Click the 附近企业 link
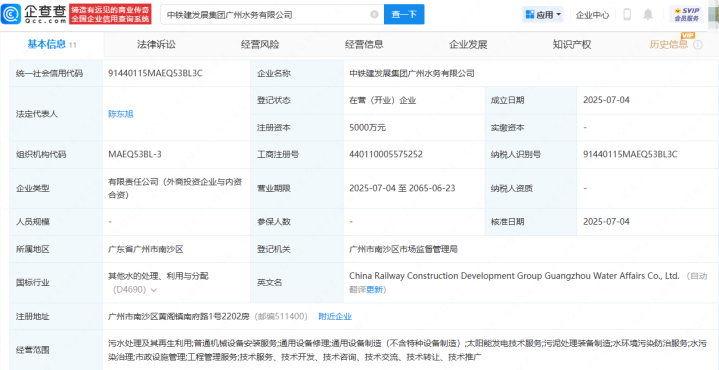Screen dimensions: 719x370 click(335, 316)
